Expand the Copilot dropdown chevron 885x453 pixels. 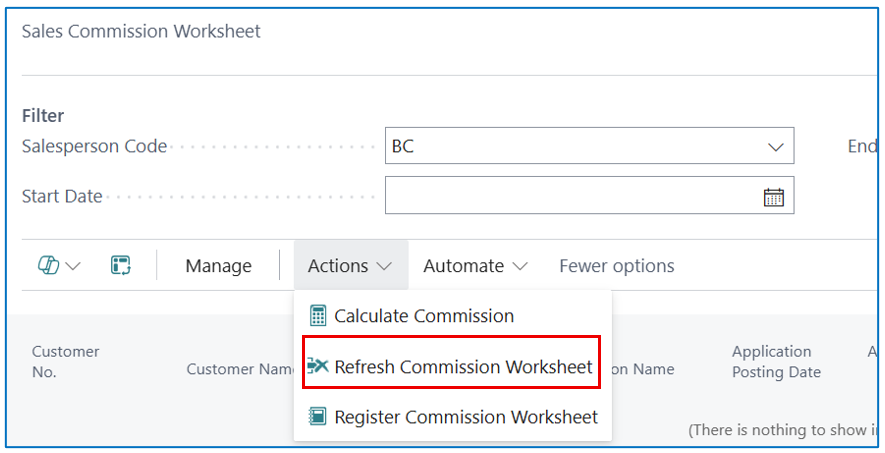click(73, 266)
